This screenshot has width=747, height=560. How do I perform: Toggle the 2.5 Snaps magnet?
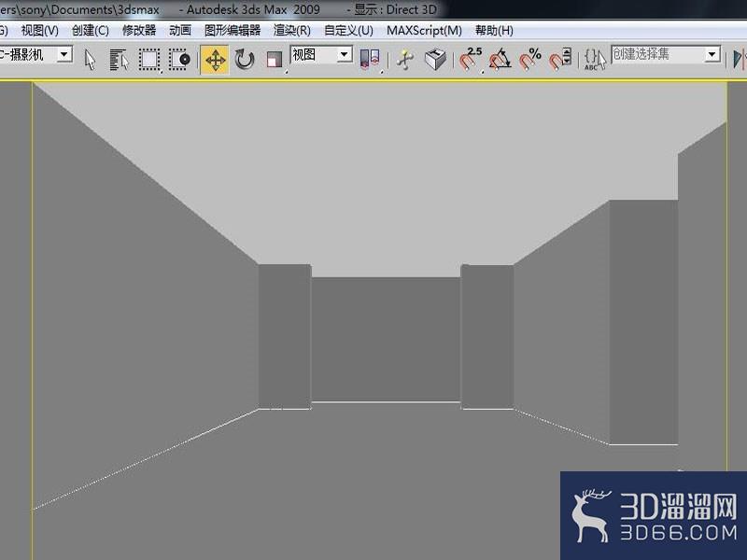tap(471, 60)
